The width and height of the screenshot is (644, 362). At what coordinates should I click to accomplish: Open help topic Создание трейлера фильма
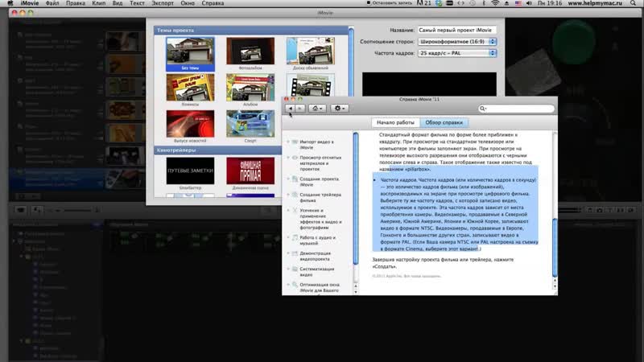[320, 197]
